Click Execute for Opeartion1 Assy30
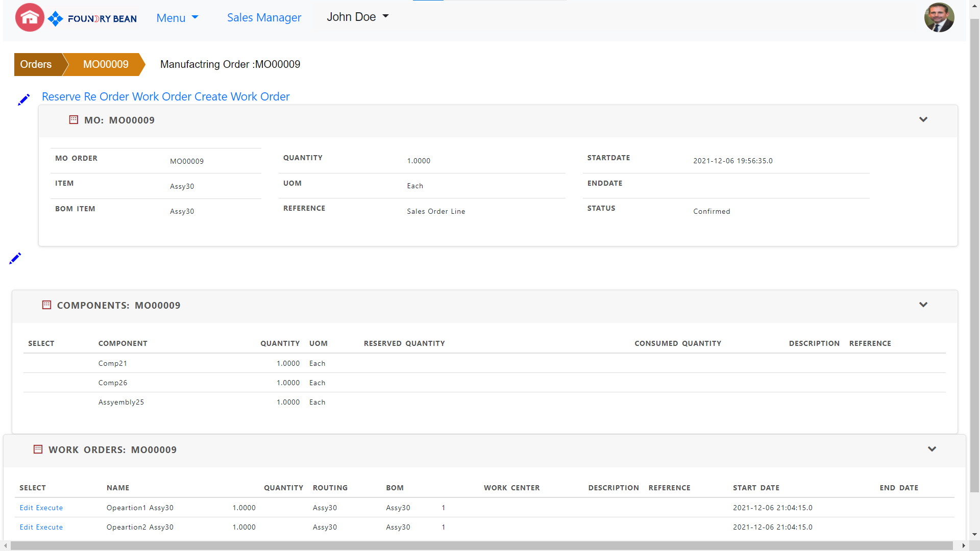 (50, 508)
